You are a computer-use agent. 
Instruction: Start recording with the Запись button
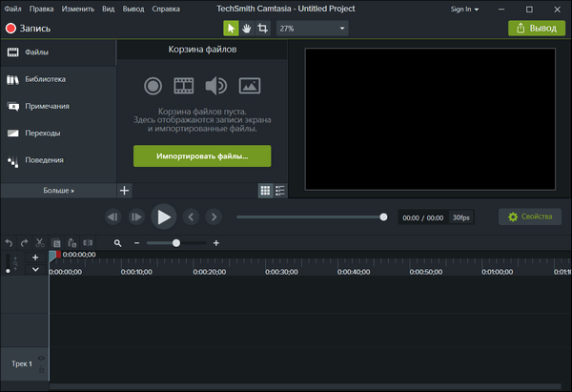click(28, 28)
